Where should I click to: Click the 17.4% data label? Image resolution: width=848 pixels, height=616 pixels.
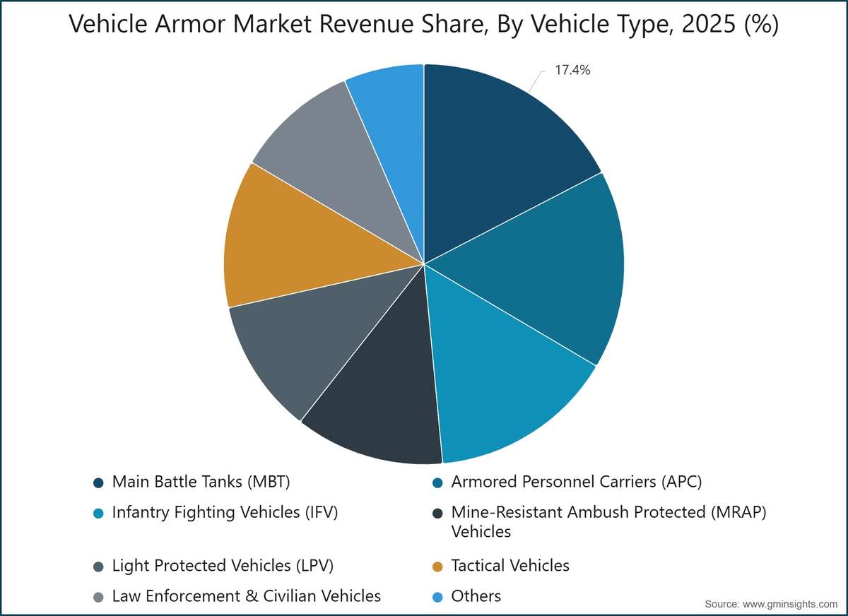click(x=572, y=71)
